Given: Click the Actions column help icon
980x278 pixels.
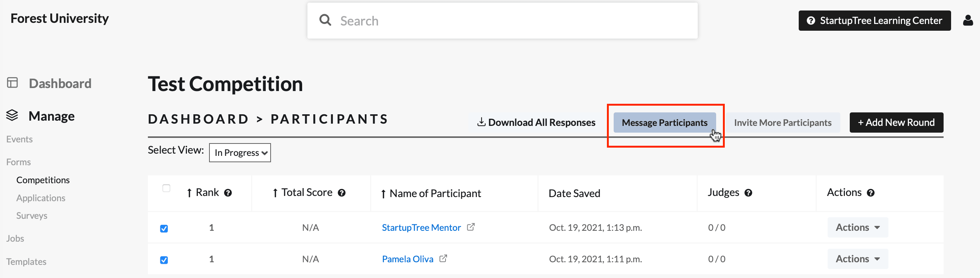Looking at the screenshot, I should (870, 193).
